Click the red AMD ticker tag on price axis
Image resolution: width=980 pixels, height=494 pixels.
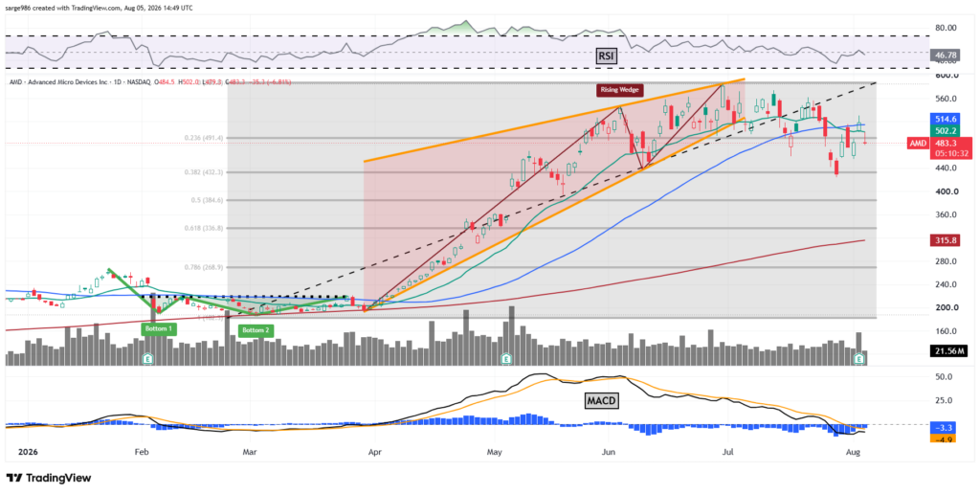(918, 144)
